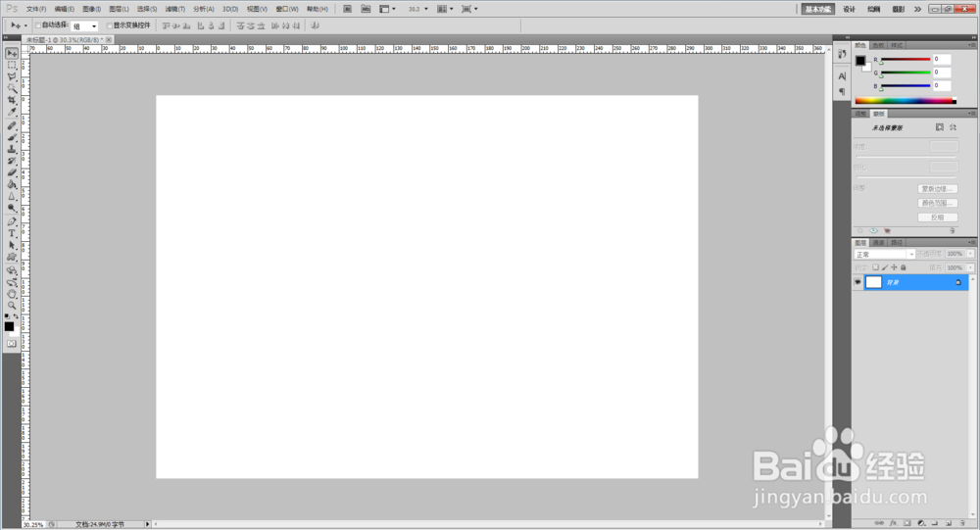The image size is (980, 530).
Task: Switch to the 基本功能 workspace
Action: [818, 9]
